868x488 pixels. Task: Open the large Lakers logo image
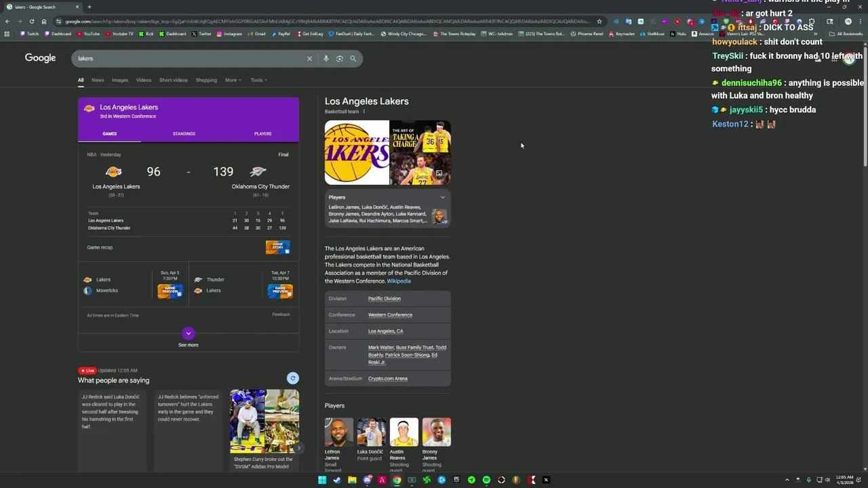pyautogui.click(x=357, y=152)
